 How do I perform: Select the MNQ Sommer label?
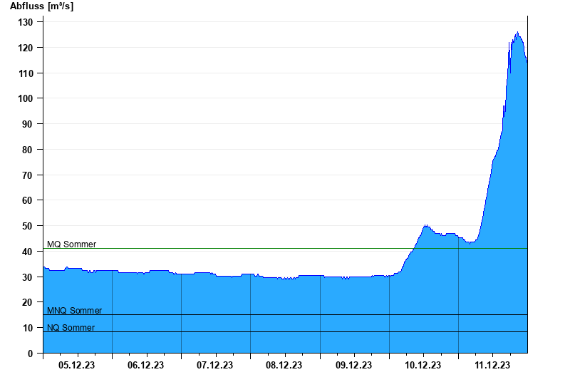pyautogui.click(x=74, y=311)
